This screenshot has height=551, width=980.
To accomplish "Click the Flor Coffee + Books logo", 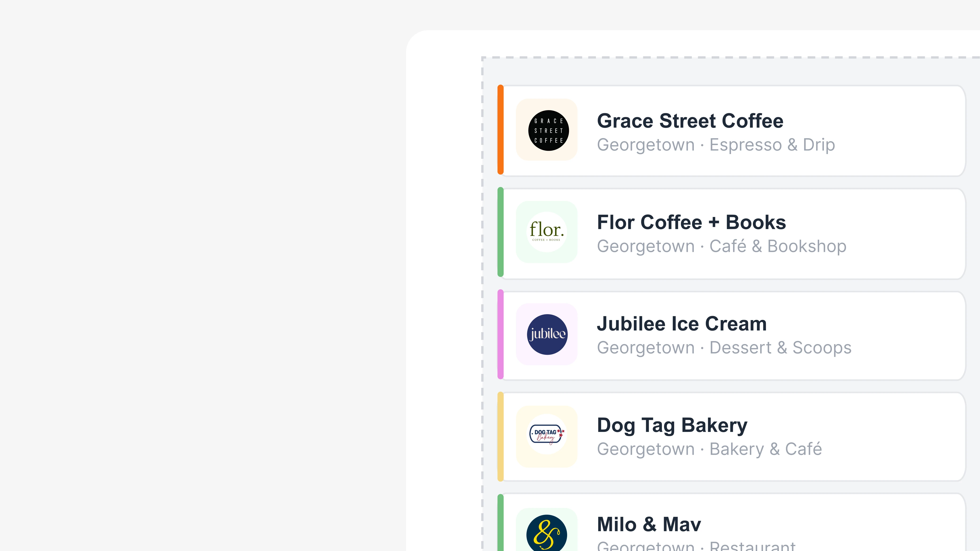I will tap(547, 232).
